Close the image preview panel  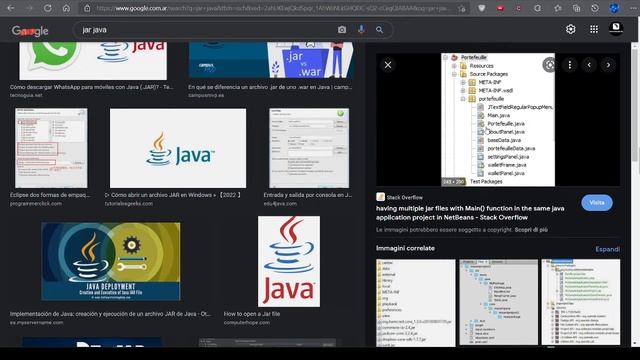pyautogui.click(x=388, y=64)
